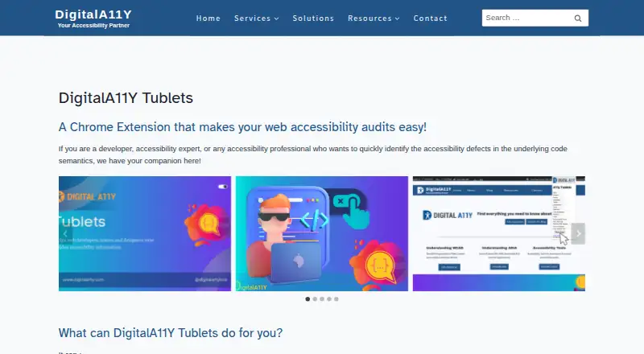Click the 'A Chrome Extension that makes' subheading
The image size is (644, 354).
(x=242, y=127)
